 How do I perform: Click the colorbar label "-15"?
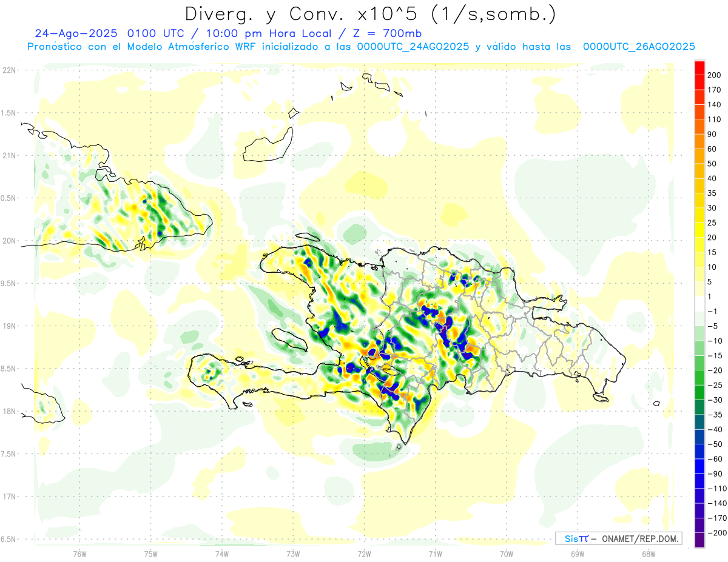[715, 356]
